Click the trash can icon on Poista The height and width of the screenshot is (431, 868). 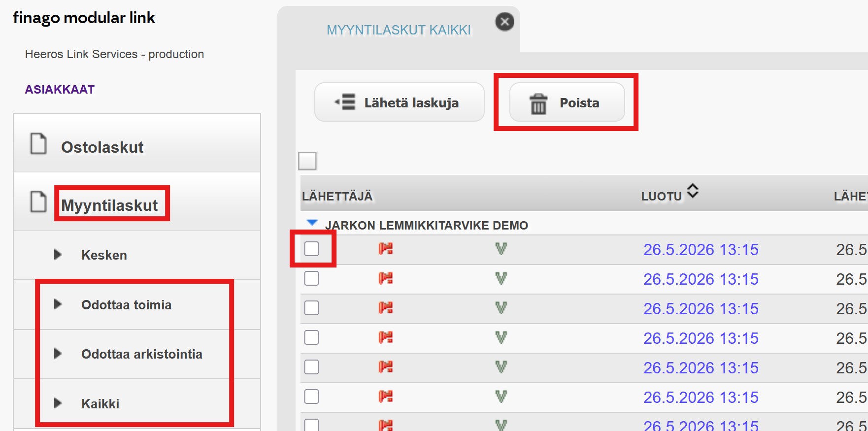(x=538, y=103)
